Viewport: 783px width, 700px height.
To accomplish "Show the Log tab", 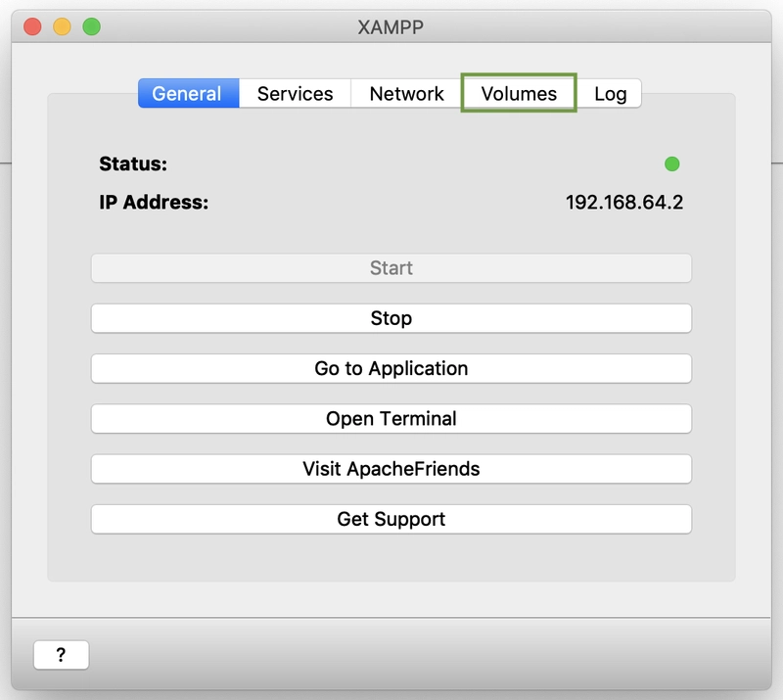I will (x=610, y=93).
